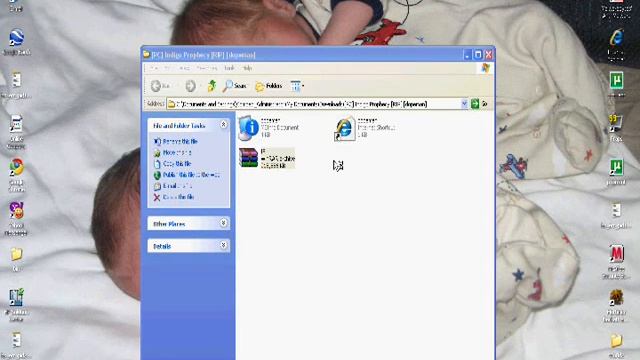This screenshot has height=360, width=640.
Task: Click Move this file link
Action: tap(177, 152)
